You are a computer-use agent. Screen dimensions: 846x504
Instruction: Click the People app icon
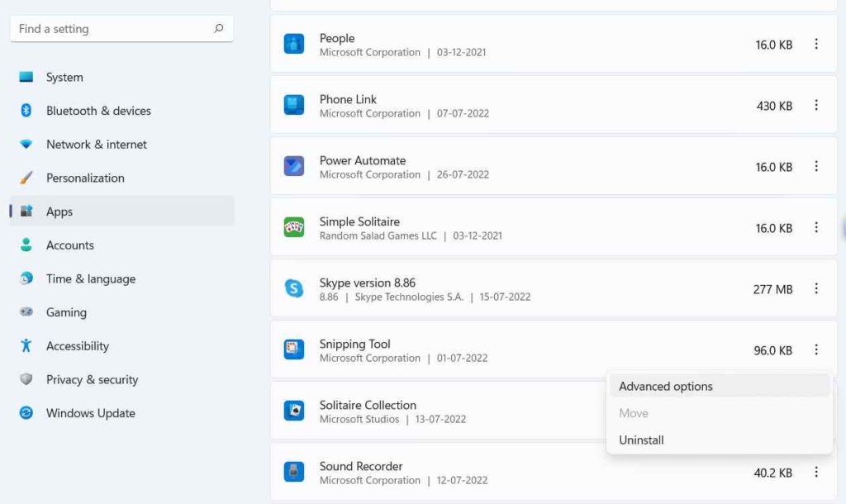(294, 45)
